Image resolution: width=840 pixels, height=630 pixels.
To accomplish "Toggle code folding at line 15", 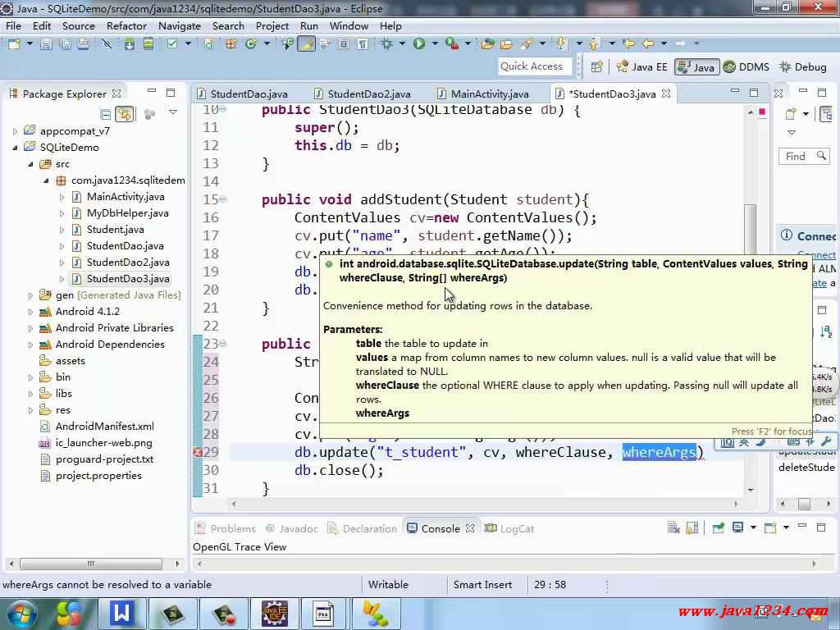I will (x=223, y=199).
